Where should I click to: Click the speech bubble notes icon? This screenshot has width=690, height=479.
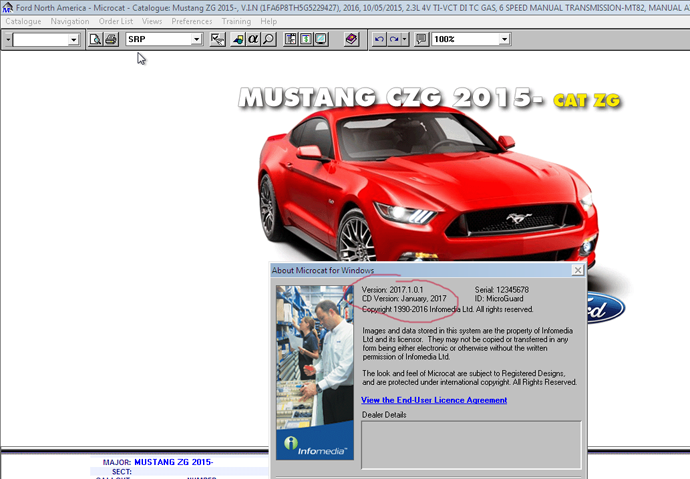point(421,39)
